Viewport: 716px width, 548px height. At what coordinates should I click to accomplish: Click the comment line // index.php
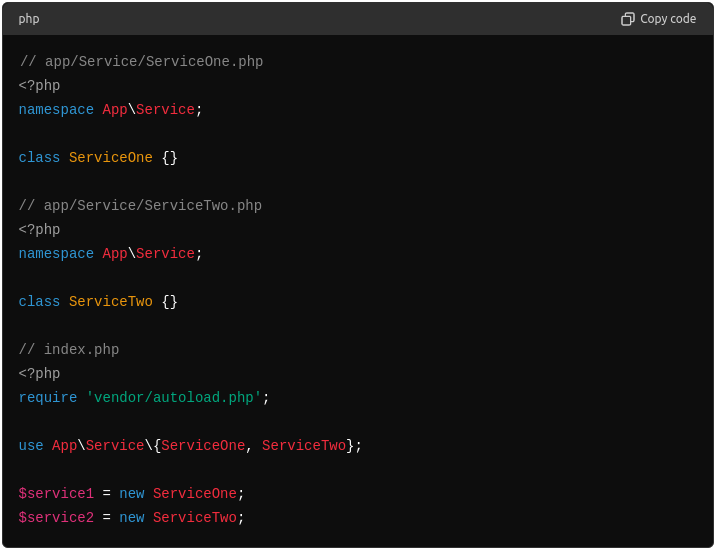point(69,349)
